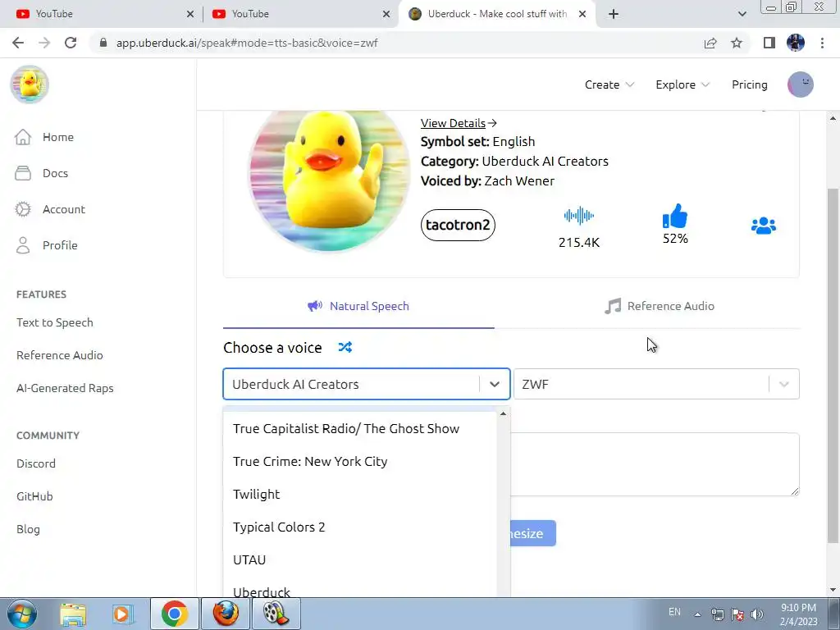This screenshot has width=840, height=630.
Task: Bookmark this page with star icon
Action: tap(737, 43)
